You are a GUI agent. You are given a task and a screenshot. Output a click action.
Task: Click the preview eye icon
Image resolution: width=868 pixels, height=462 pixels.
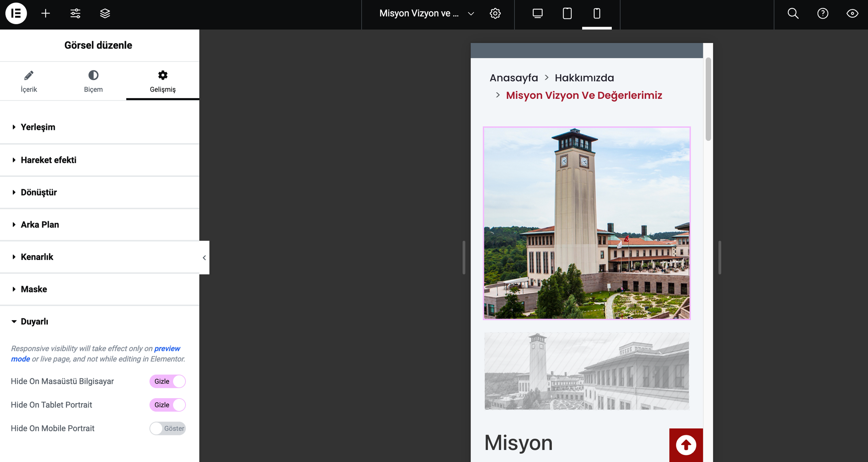pyautogui.click(x=852, y=13)
